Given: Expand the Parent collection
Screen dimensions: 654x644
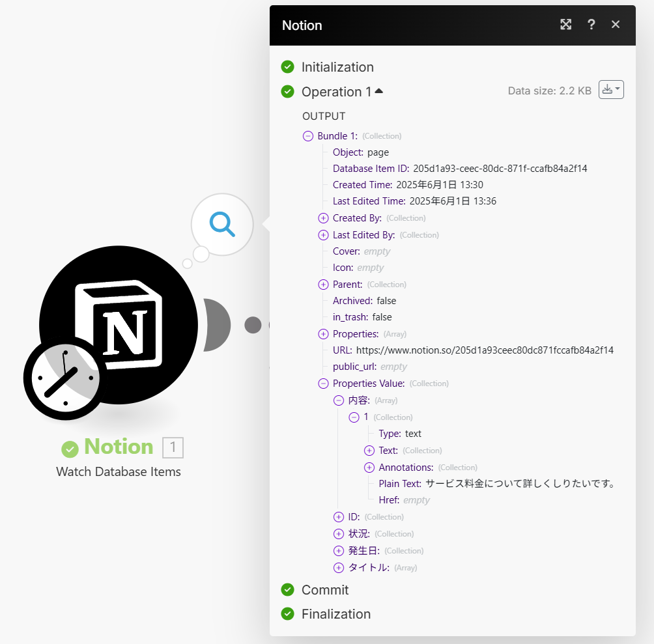Looking at the screenshot, I should (x=323, y=285).
